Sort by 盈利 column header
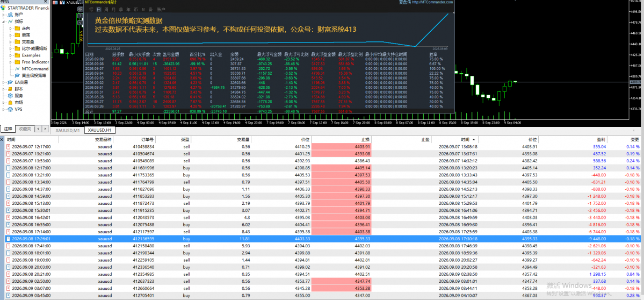Viewport: 644px width, 300px height. pyautogui.click(x=601, y=140)
